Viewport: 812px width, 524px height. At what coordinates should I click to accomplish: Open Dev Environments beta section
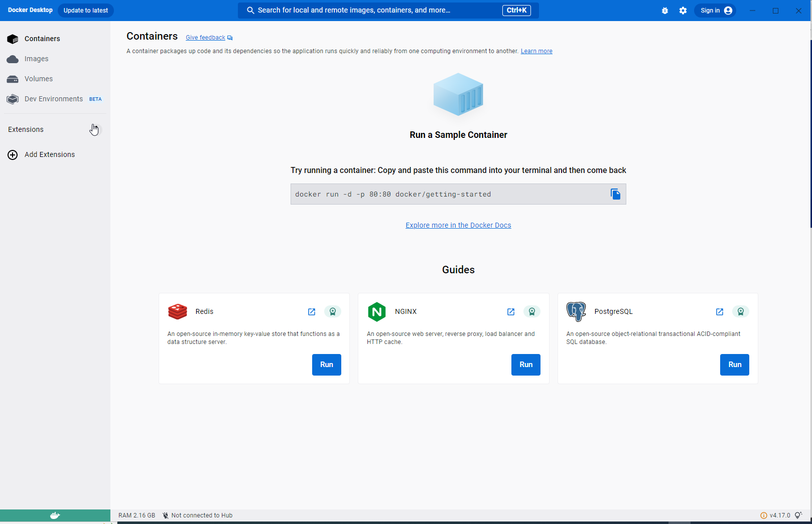[x=54, y=99]
